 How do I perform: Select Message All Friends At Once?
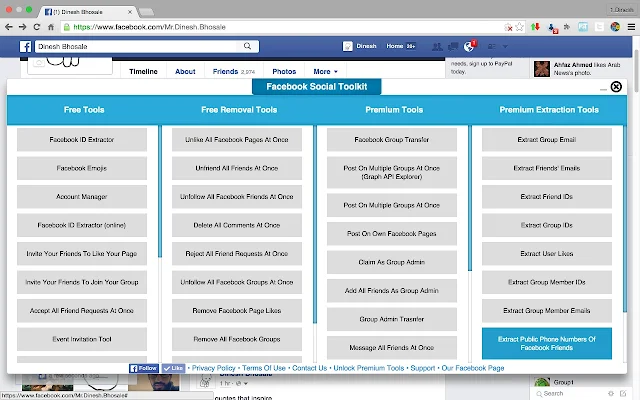pos(392,348)
